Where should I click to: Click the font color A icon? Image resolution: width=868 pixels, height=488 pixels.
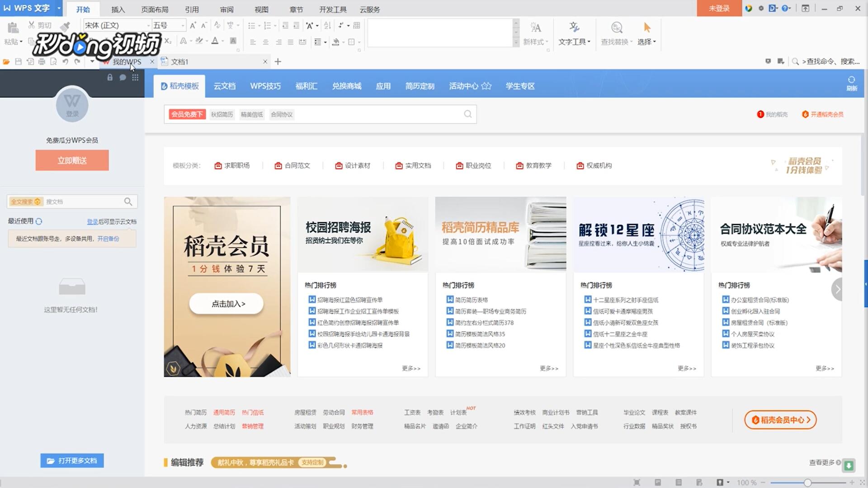click(x=215, y=41)
